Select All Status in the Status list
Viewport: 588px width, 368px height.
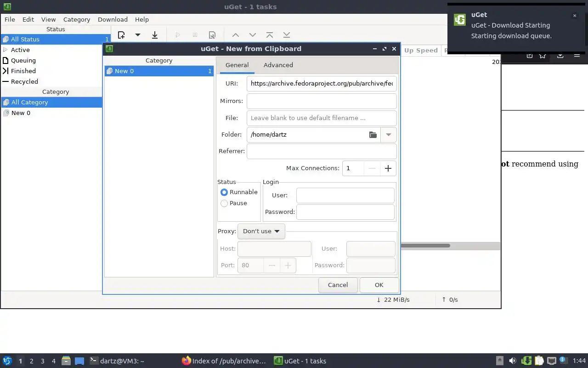coord(56,39)
